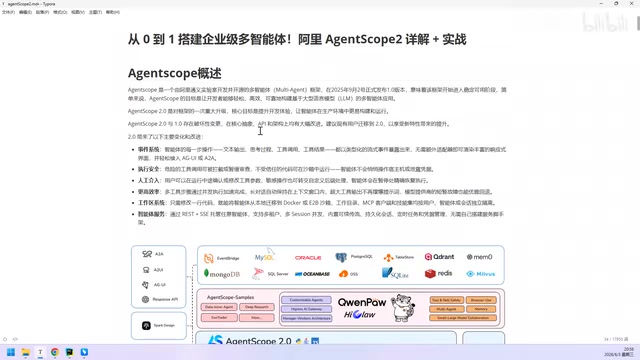
Task: Click the AgentScope 2.0 banner in the diagram
Action: click(x=263, y=340)
